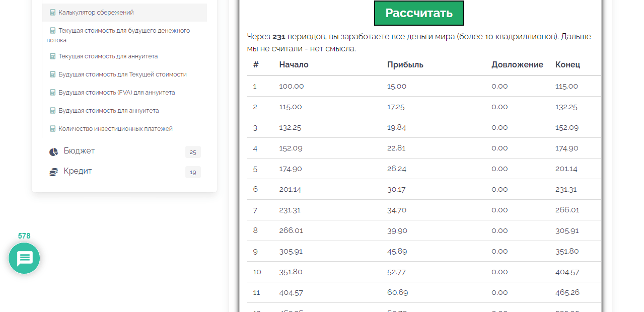Click the pie chart icon beside Бюджет
Screen dimensions: 644x312
53,150
